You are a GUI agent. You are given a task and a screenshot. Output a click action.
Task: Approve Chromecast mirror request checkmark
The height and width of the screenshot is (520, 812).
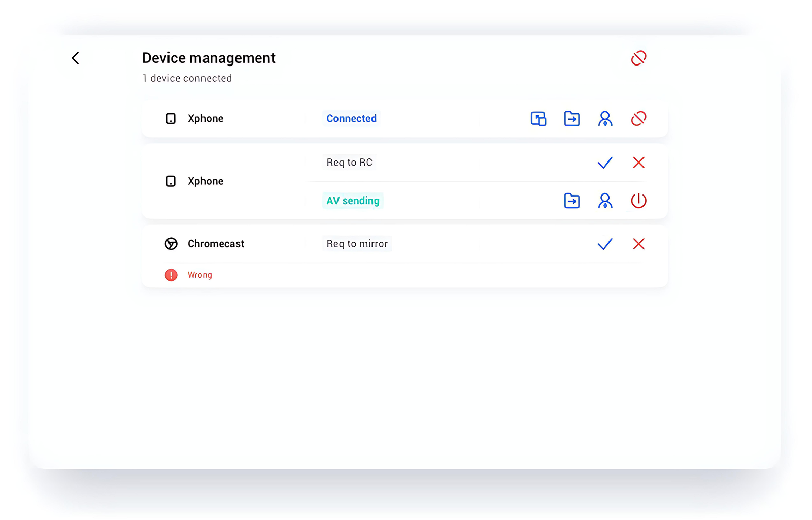pos(605,244)
